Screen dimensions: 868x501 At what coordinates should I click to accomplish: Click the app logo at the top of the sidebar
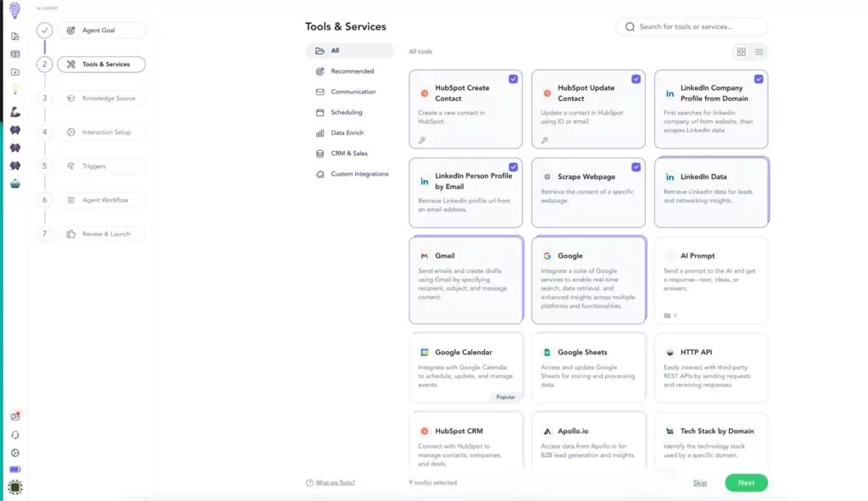coord(15,10)
